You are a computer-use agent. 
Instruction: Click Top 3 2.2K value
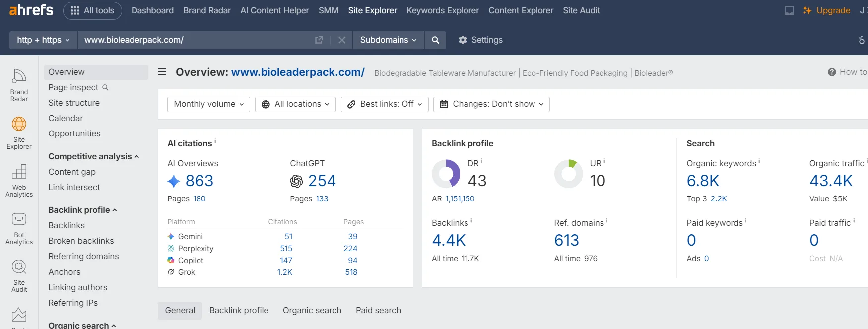718,198
